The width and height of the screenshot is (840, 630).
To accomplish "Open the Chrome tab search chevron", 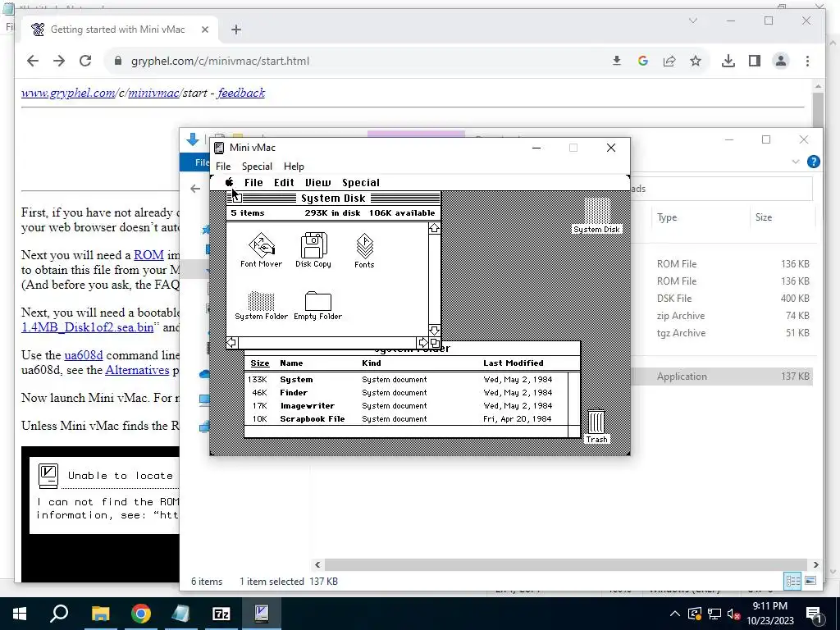I will (x=692, y=21).
